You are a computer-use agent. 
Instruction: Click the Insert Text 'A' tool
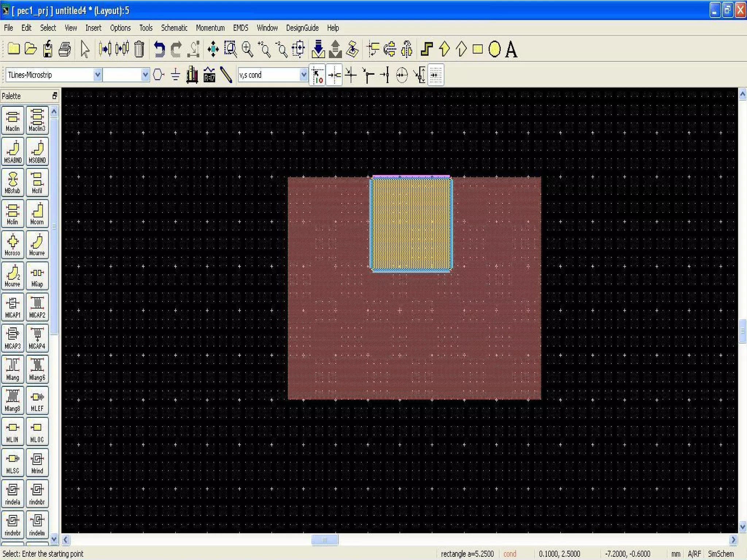pyautogui.click(x=511, y=49)
